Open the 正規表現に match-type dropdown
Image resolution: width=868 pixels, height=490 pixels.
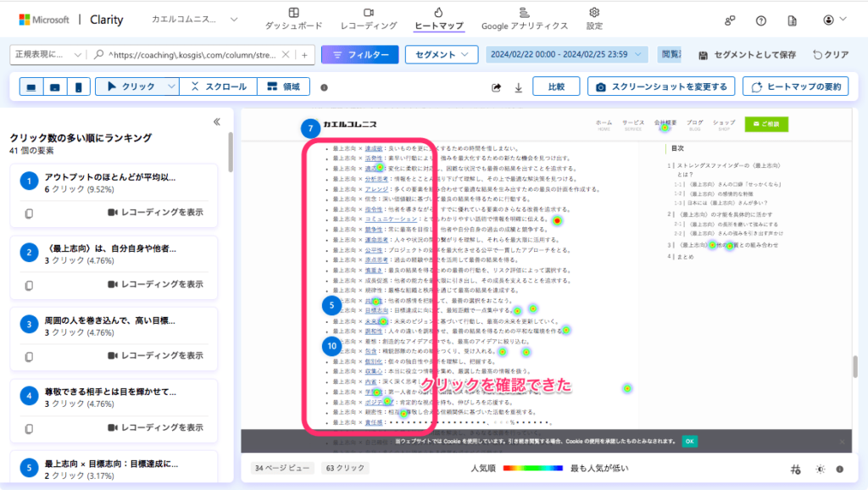(48, 54)
